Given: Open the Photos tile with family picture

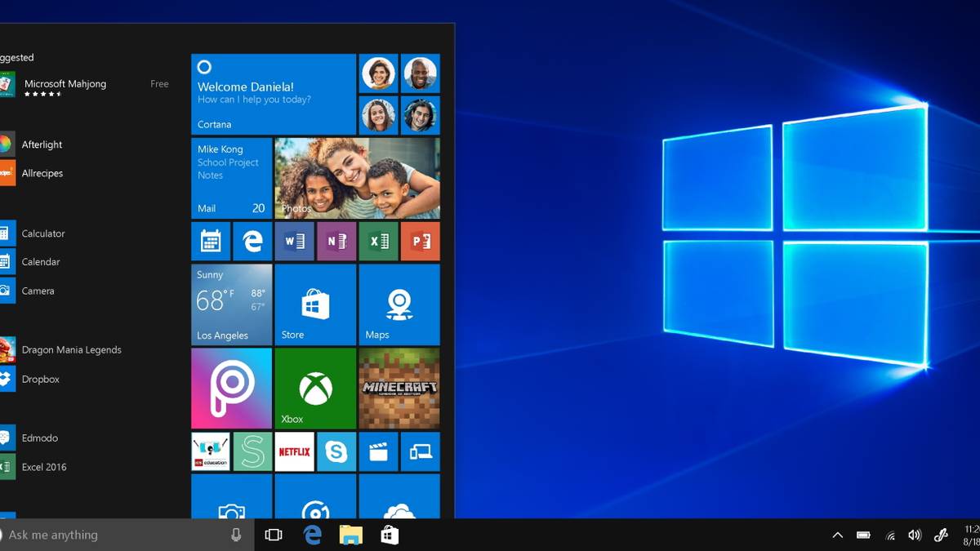Looking at the screenshot, I should pos(357,178).
